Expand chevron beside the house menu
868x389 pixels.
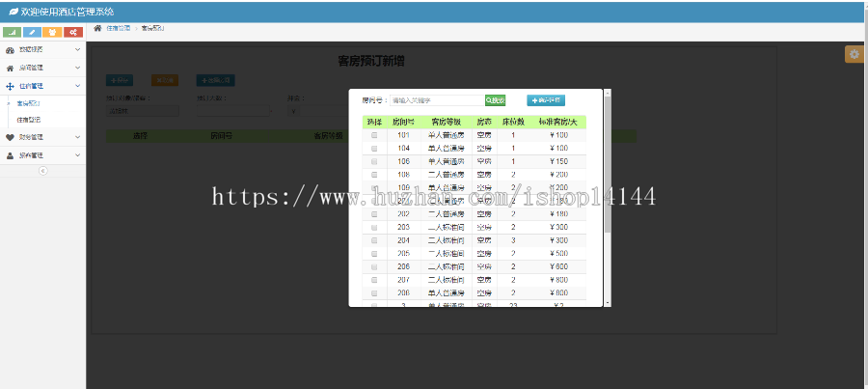pos(77,69)
